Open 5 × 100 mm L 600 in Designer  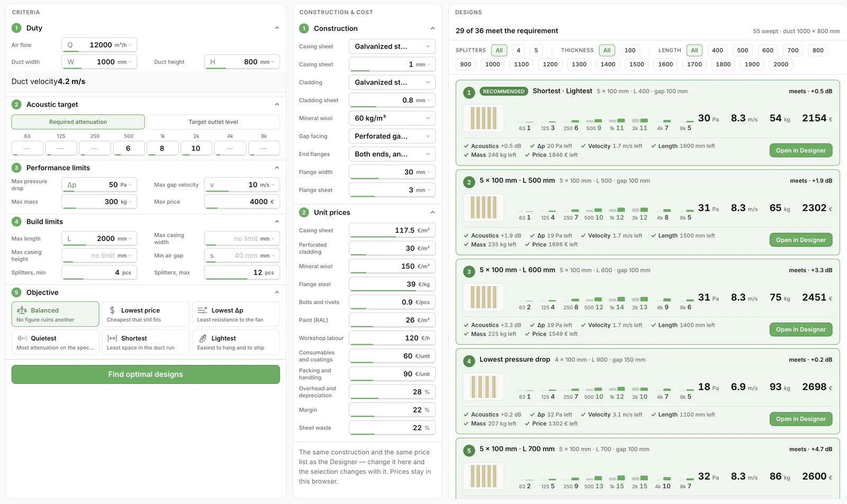(800, 329)
